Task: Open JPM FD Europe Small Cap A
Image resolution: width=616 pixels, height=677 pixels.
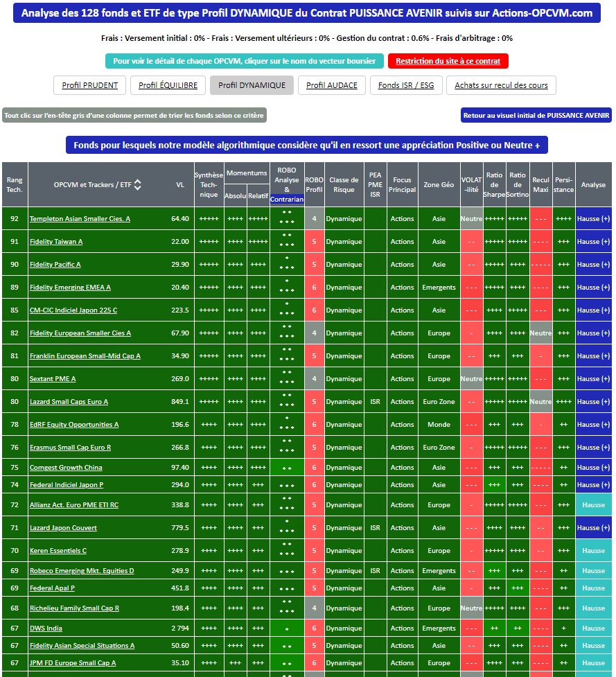Action: click(73, 663)
